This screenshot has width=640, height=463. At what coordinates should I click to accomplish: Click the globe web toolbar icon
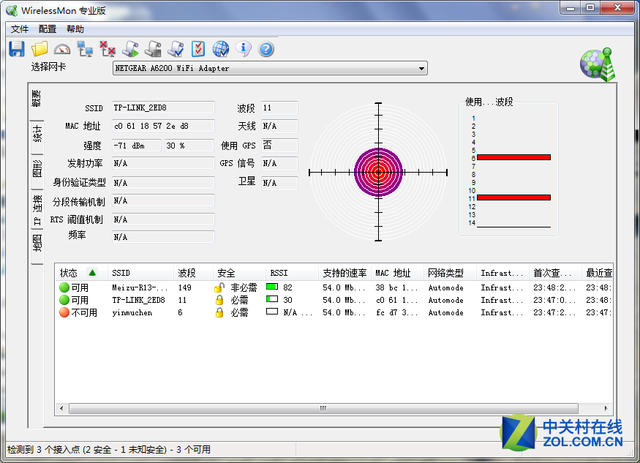[x=221, y=49]
